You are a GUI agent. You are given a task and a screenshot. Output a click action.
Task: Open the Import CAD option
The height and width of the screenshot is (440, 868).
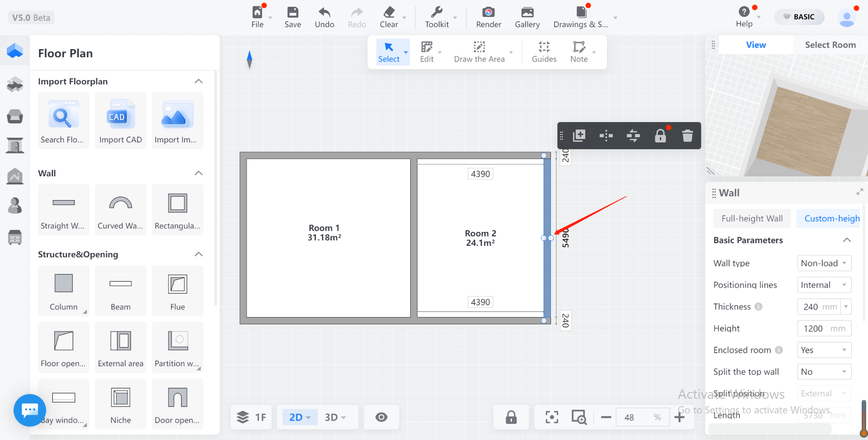point(120,121)
